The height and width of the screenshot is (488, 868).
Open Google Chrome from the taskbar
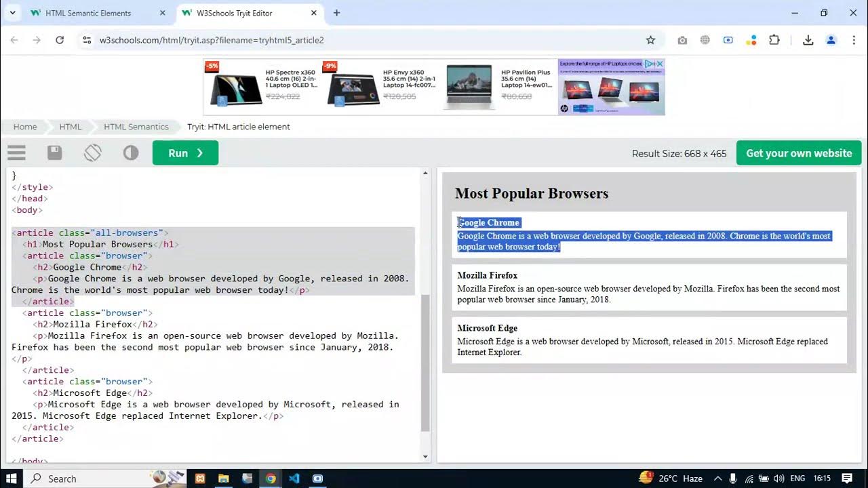[271, 479]
